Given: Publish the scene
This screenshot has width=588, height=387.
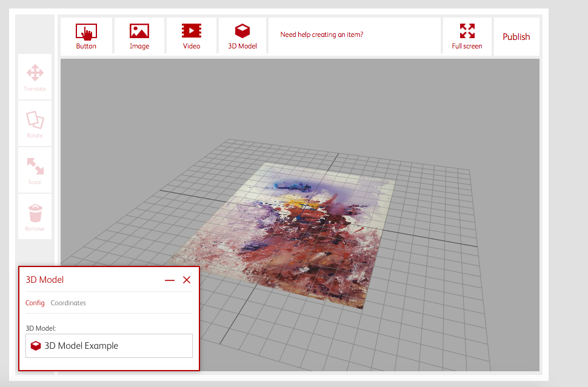Looking at the screenshot, I should (x=516, y=37).
